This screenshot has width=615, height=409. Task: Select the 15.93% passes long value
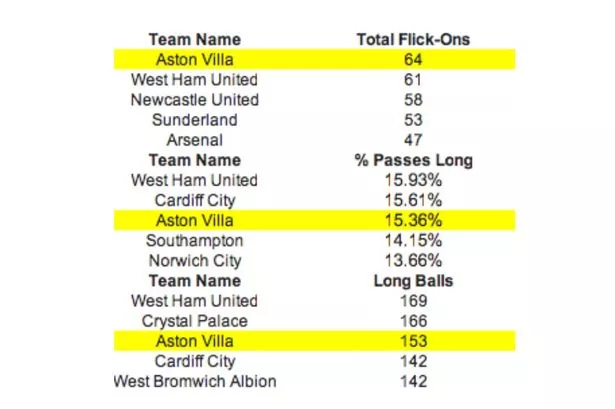(413, 180)
